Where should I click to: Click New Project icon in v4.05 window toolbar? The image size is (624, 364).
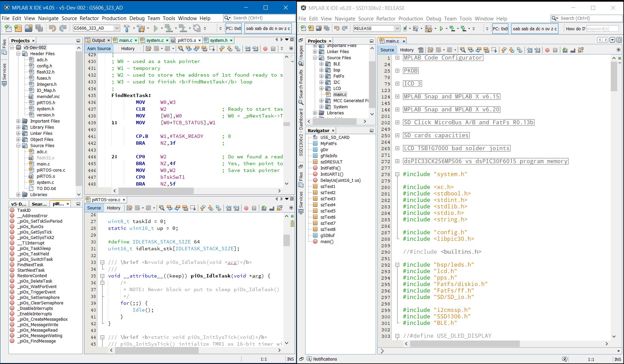click(x=18, y=28)
